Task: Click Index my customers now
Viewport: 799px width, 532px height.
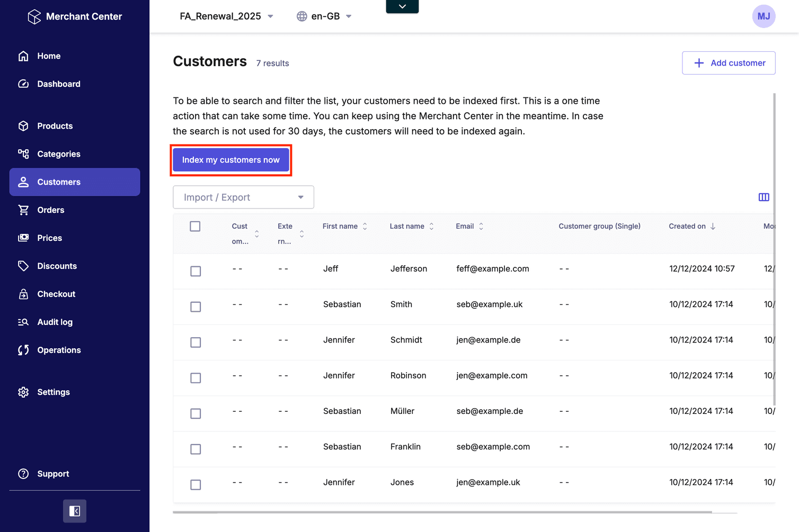Action: (x=230, y=159)
